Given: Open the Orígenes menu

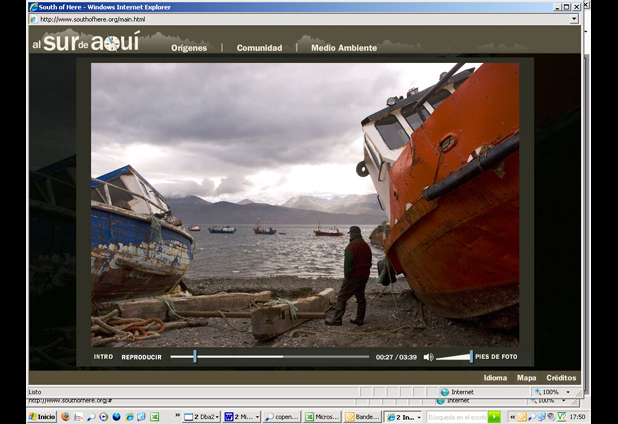Looking at the screenshot, I should (x=189, y=48).
